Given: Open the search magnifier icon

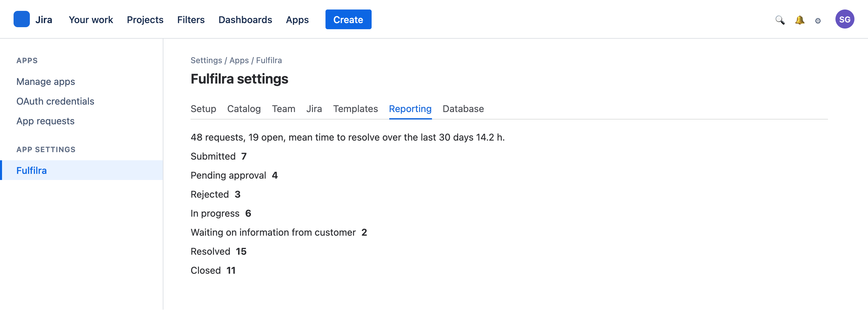Looking at the screenshot, I should coord(780,20).
